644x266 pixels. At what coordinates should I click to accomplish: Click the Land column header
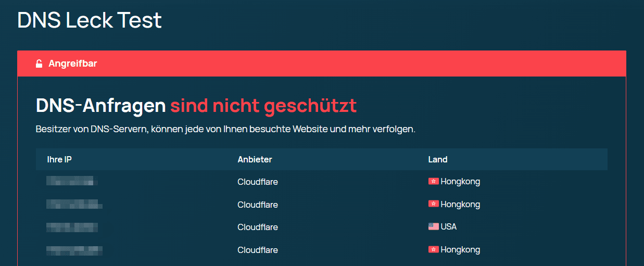[x=437, y=159]
